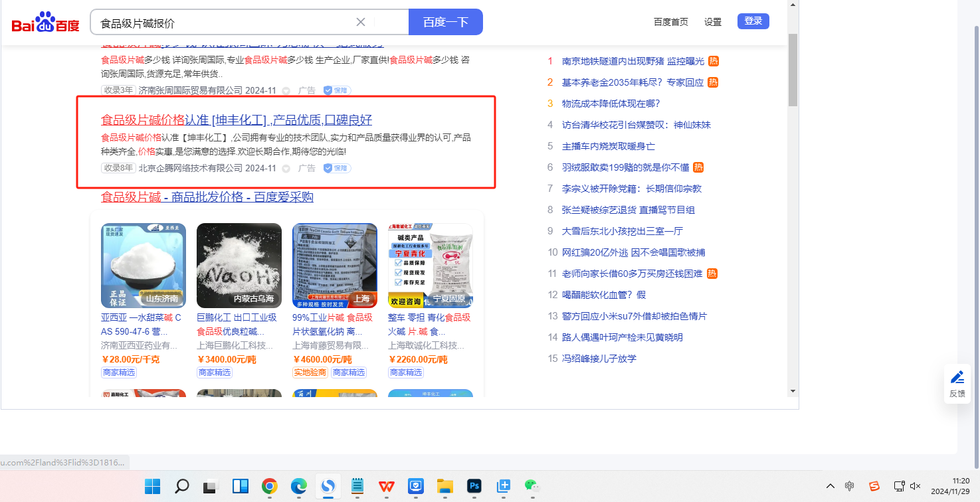Open the Windows Start menu

[152, 486]
